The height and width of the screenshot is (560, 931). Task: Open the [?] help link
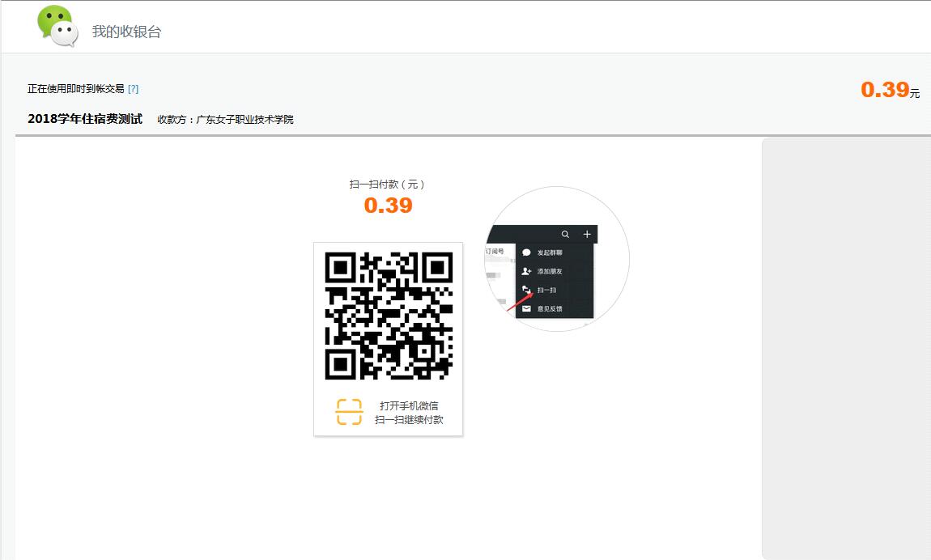coord(133,89)
